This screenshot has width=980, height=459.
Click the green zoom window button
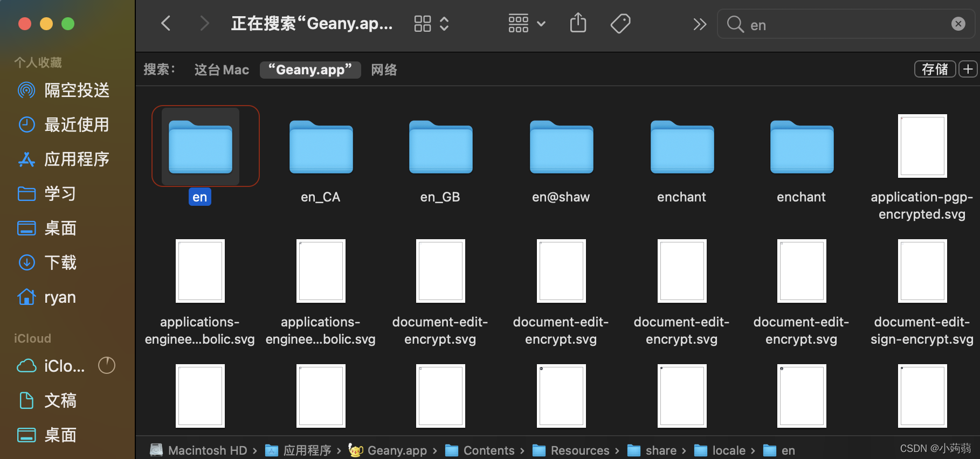coord(68,24)
